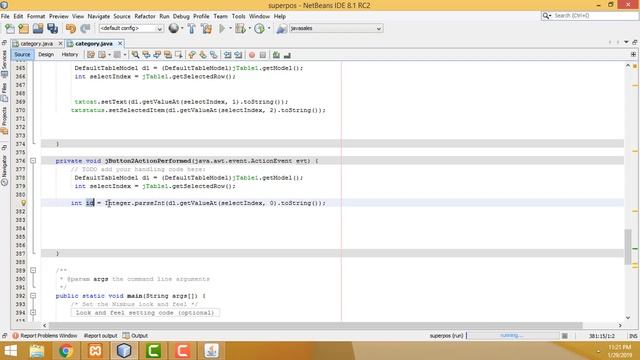Click the Profile Project icon
Screen dimensions: 640x360
point(260,28)
